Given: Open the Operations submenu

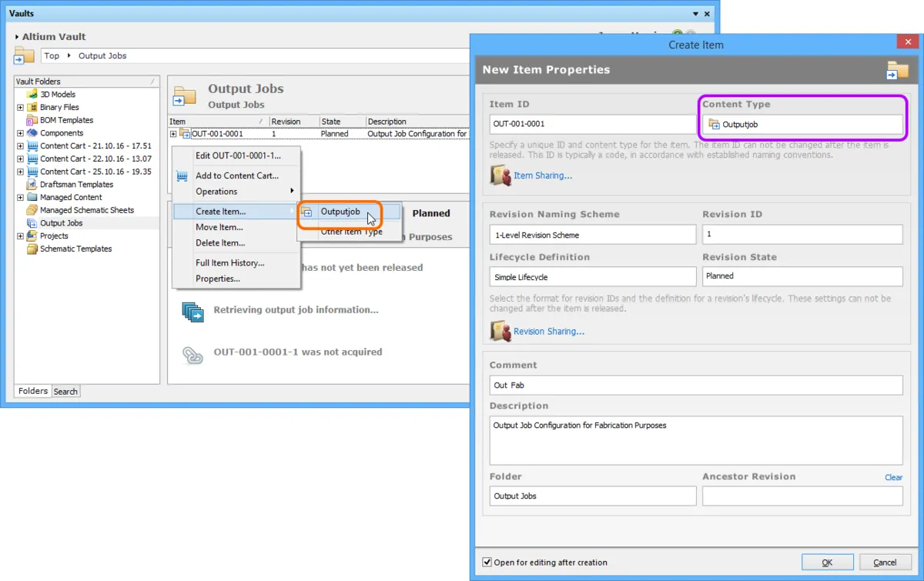Looking at the screenshot, I should click(x=236, y=192).
